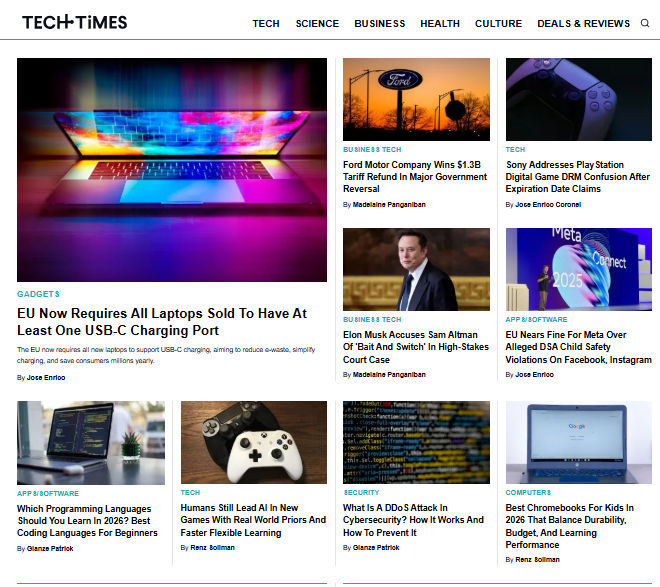Open the CULTURE menu item

[x=498, y=24]
